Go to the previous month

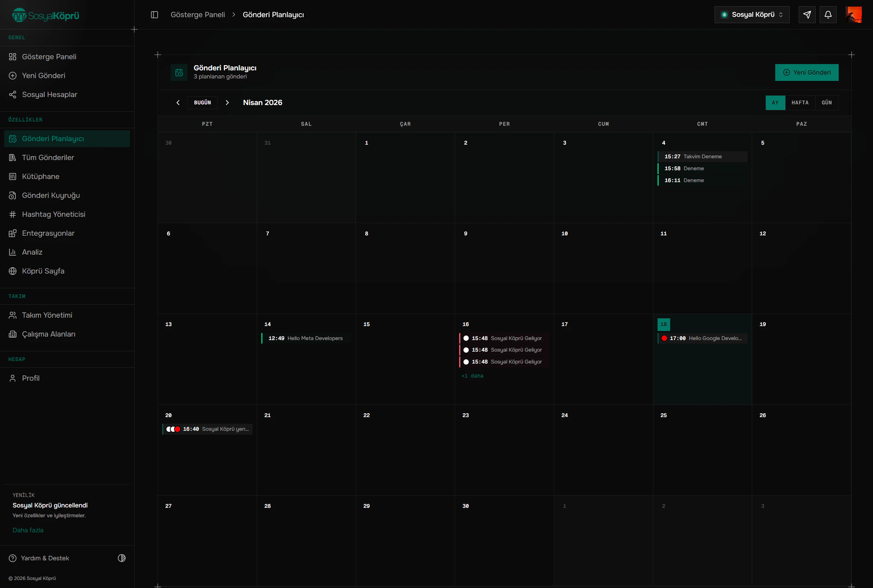(178, 102)
